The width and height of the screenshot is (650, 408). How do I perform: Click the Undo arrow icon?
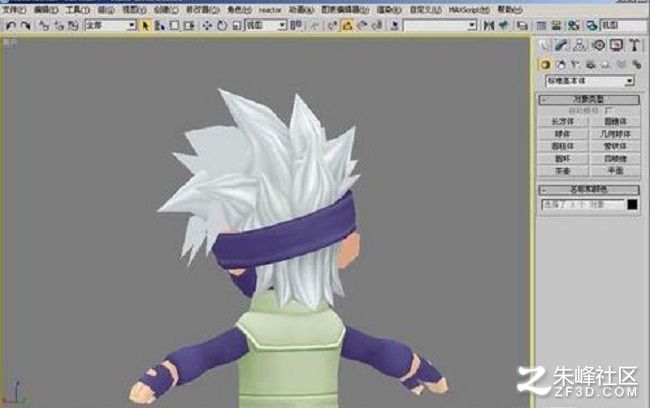pyautogui.click(x=11, y=26)
